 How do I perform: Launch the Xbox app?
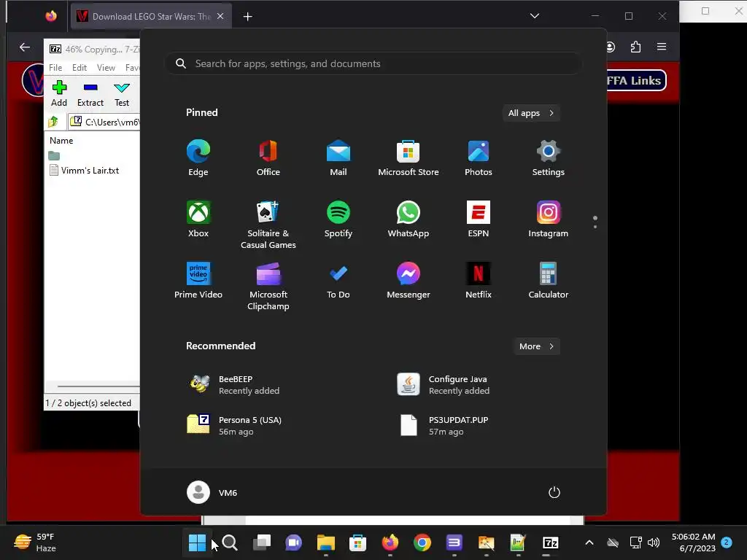pos(198,219)
